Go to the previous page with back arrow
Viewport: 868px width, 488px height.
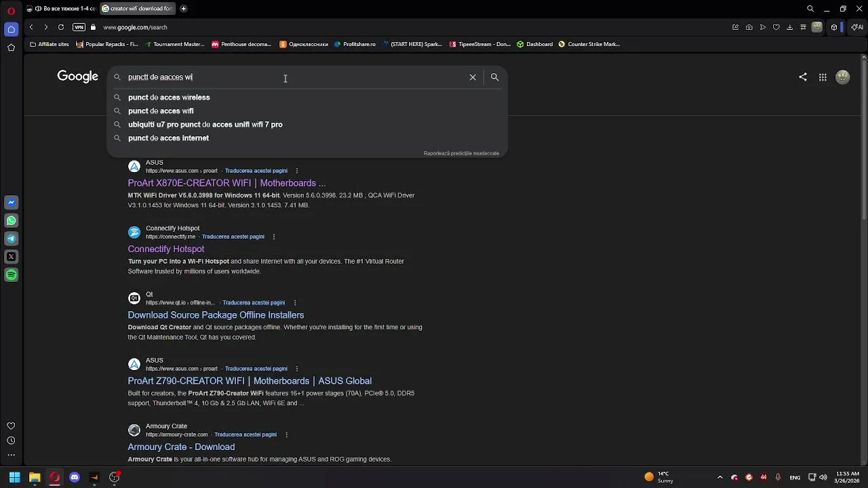(x=31, y=27)
